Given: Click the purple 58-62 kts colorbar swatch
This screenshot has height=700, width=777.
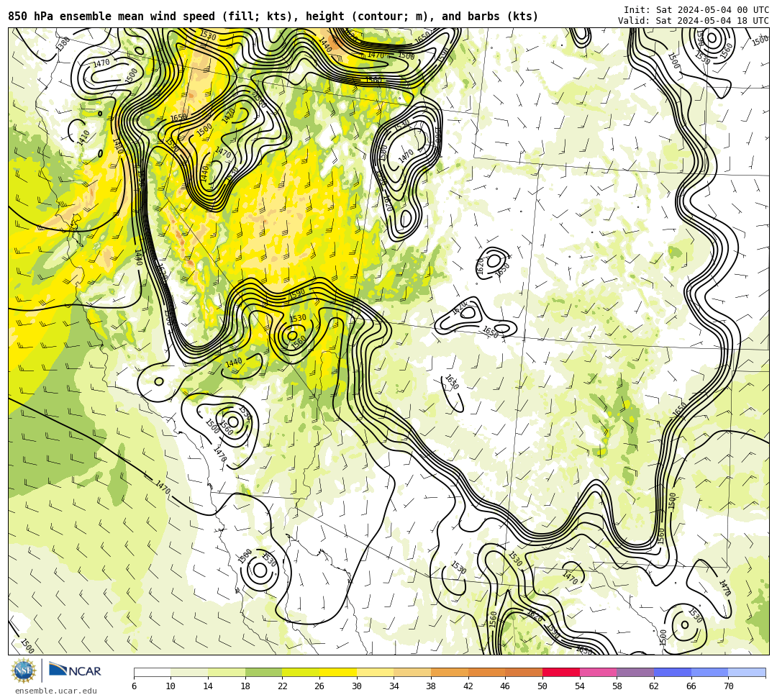Looking at the screenshot, I should (635, 672).
